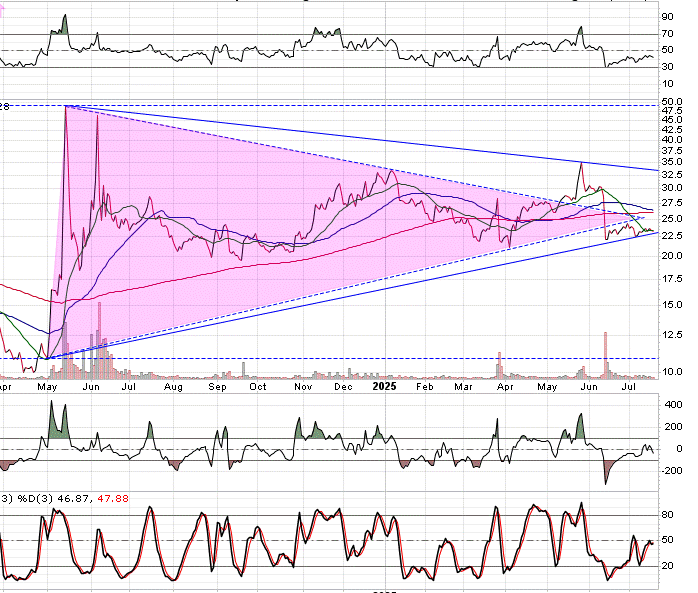The width and height of the screenshot is (698, 593).
Task: Click the Aug month label
Action: click(x=173, y=387)
